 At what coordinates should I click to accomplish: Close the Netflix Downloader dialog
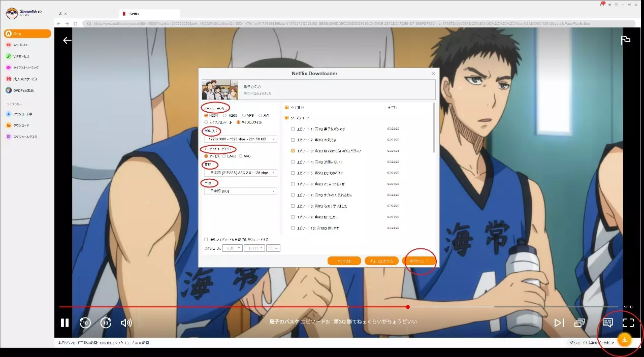[433, 74]
